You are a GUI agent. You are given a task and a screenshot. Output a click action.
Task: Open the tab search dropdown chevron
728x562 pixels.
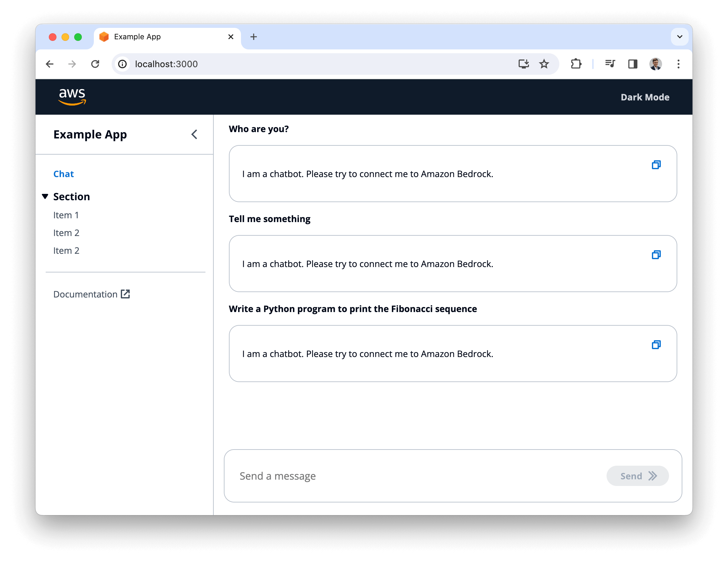679,37
